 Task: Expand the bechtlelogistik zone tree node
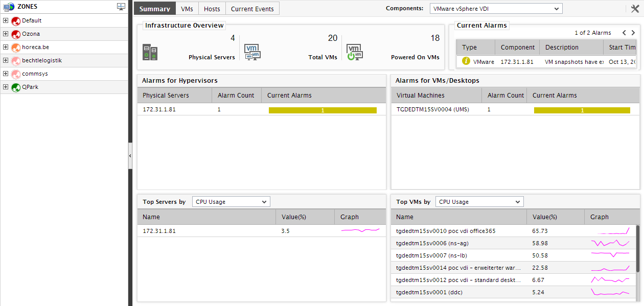pos(6,60)
